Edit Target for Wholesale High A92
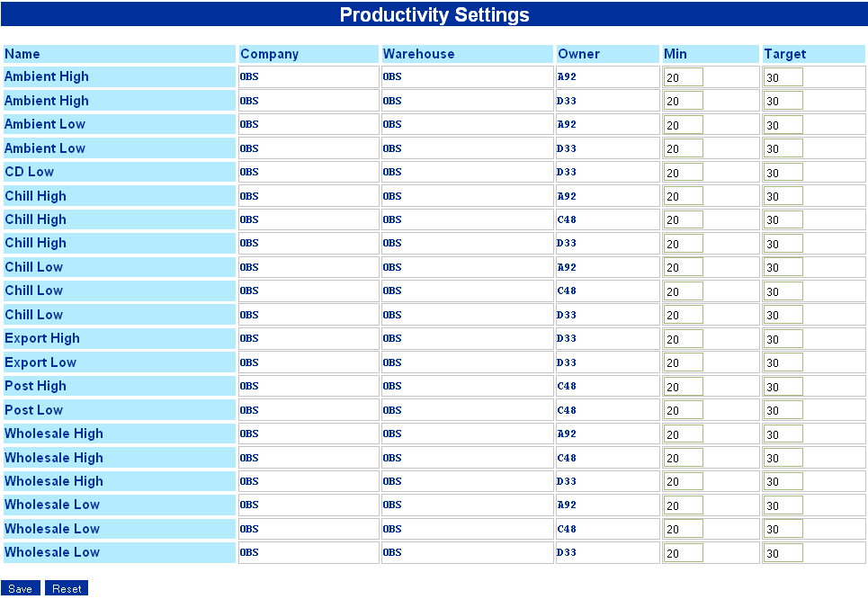Viewport: 868px width, 608px height. [783, 434]
